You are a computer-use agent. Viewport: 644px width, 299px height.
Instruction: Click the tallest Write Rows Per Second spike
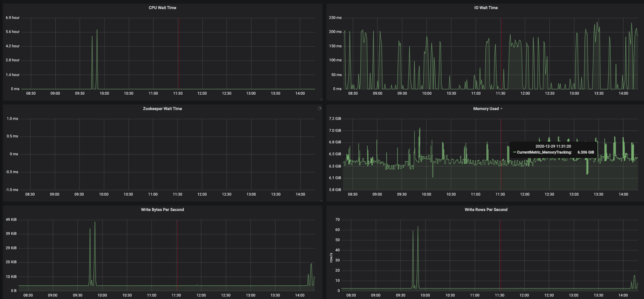point(418,227)
